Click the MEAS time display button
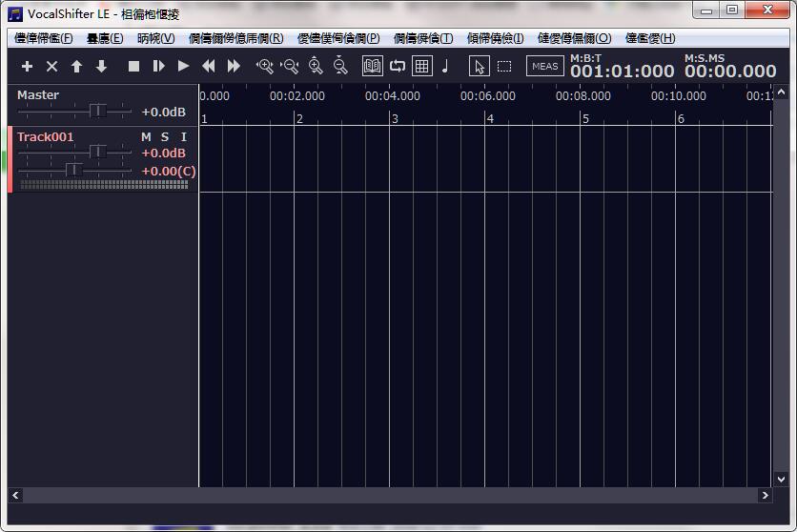This screenshot has width=797, height=532. [x=545, y=67]
